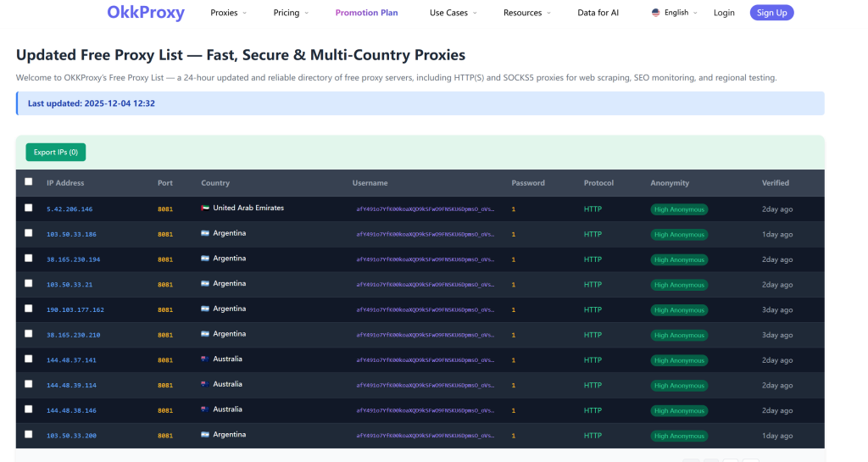Open the Promotion Plan page
The height and width of the screenshot is (462, 868).
366,13
